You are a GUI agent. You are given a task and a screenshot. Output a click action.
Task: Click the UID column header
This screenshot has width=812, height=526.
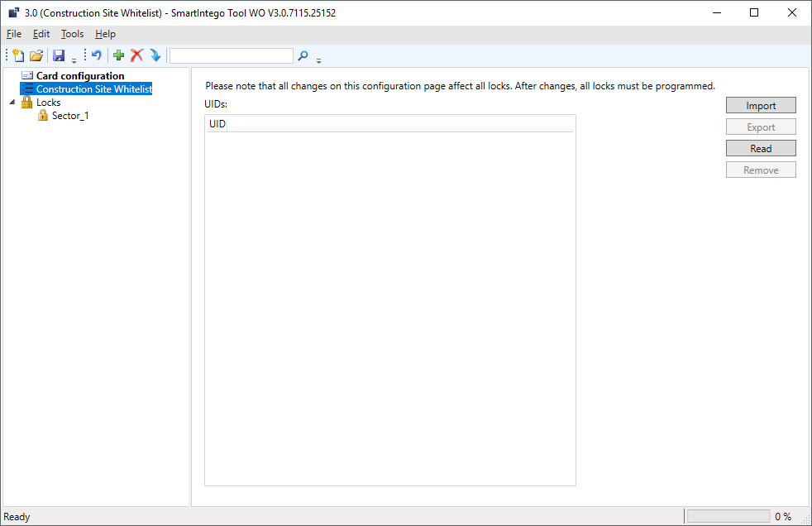pyautogui.click(x=217, y=124)
